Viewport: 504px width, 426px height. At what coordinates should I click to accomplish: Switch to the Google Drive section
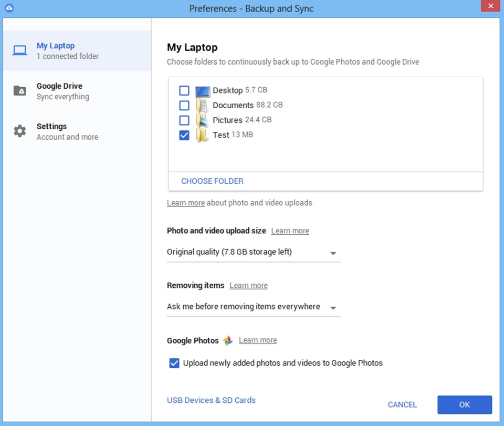[x=59, y=90]
